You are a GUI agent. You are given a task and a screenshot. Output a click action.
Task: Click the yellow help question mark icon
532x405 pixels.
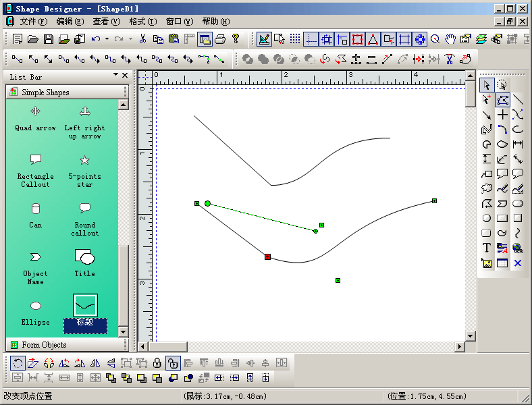[x=236, y=39]
